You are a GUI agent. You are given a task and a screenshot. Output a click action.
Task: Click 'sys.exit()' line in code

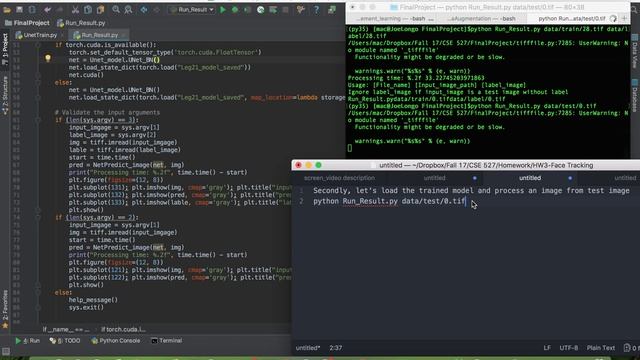(x=86, y=307)
